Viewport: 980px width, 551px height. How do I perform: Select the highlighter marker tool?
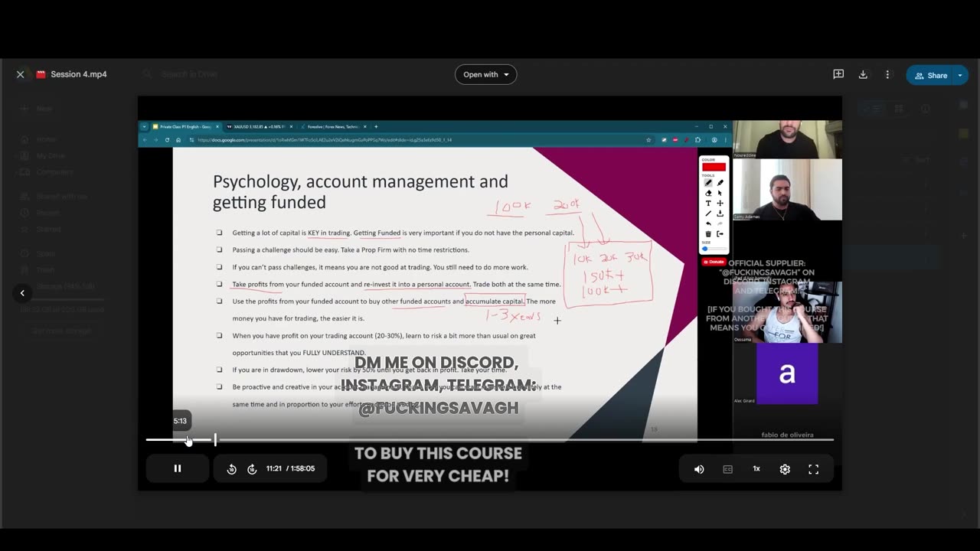720,183
